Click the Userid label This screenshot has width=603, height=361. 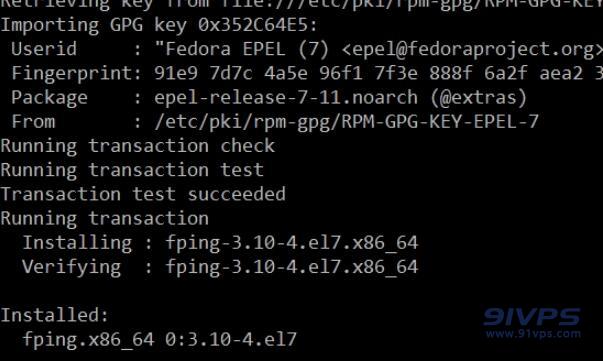(x=44, y=49)
